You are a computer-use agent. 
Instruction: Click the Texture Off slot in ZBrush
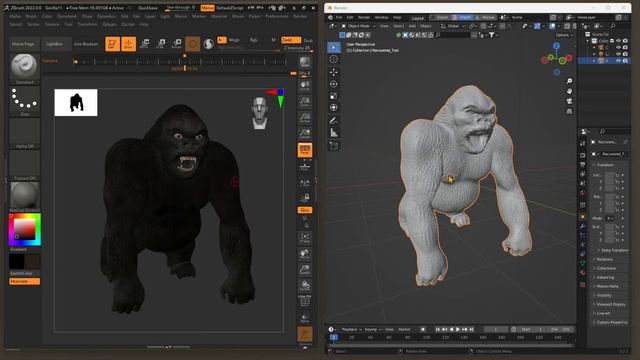24,164
